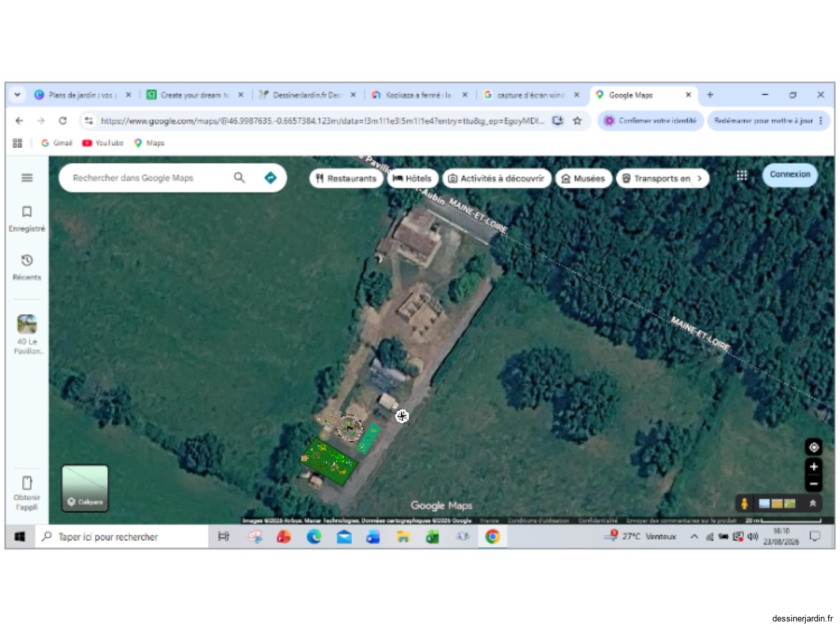
Task: Switch map layers via the Calques thumbnail
Action: [x=85, y=488]
